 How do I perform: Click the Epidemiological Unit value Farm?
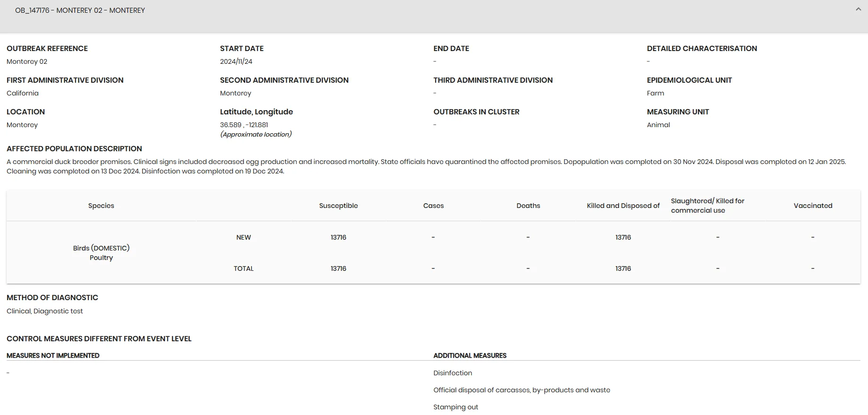pyautogui.click(x=655, y=93)
